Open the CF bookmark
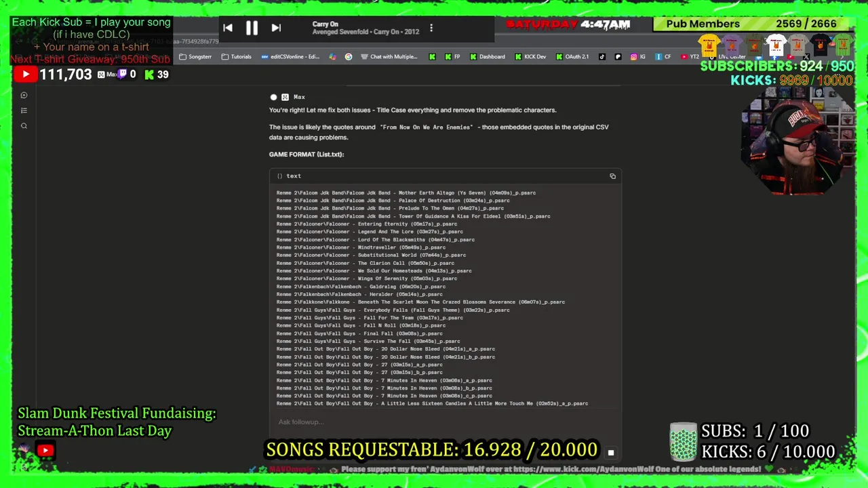The image size is (868, 488). coord(663,57)
